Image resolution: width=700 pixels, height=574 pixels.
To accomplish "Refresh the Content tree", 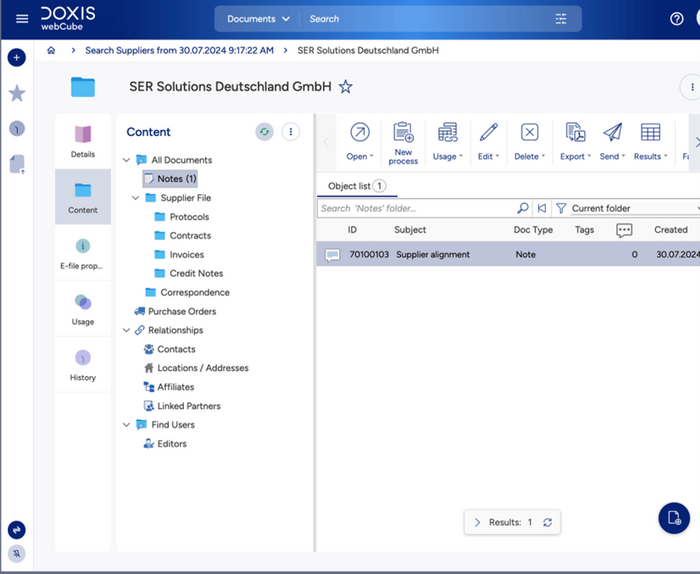I will pyautogui.click(x=264, y=132).
